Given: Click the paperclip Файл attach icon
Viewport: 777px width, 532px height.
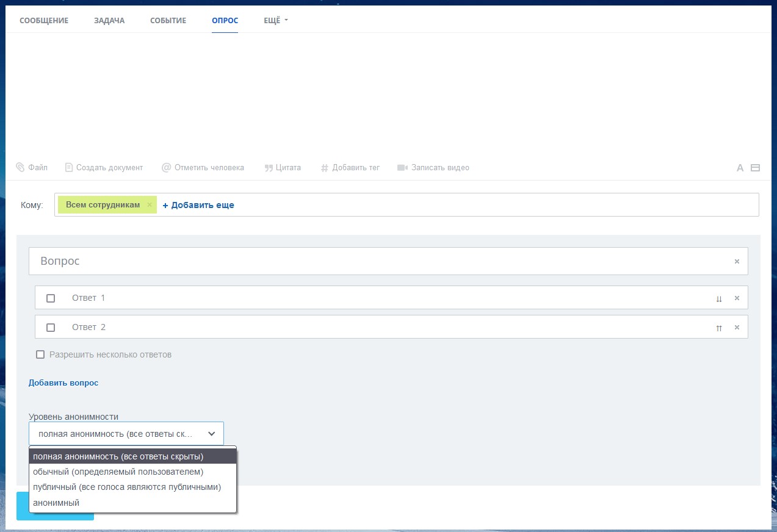Looking at the screenshot, I should point(20,167).
